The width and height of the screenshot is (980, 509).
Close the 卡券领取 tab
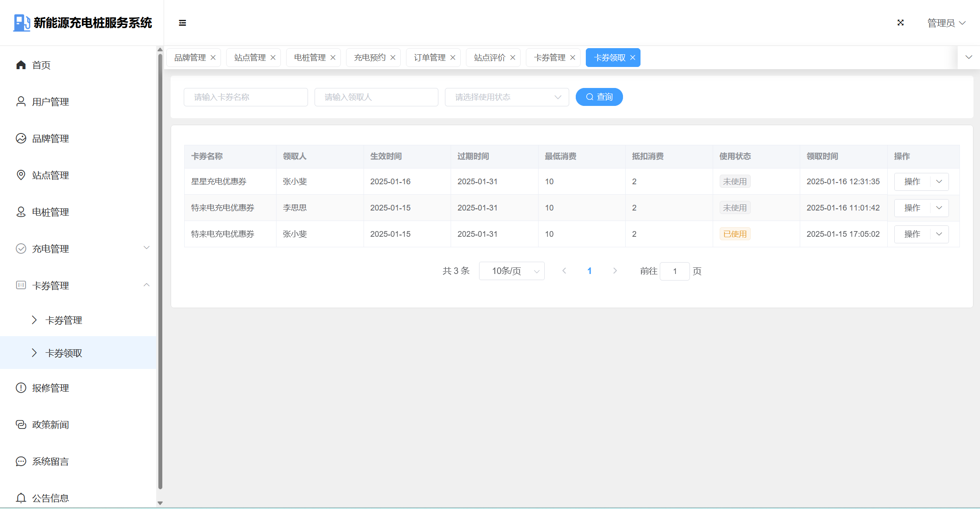click(633, 58)
